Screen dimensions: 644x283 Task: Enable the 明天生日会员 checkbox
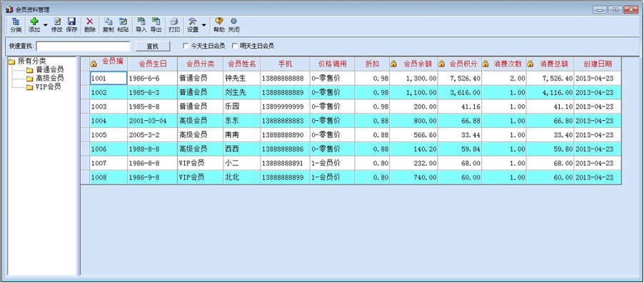235,46
